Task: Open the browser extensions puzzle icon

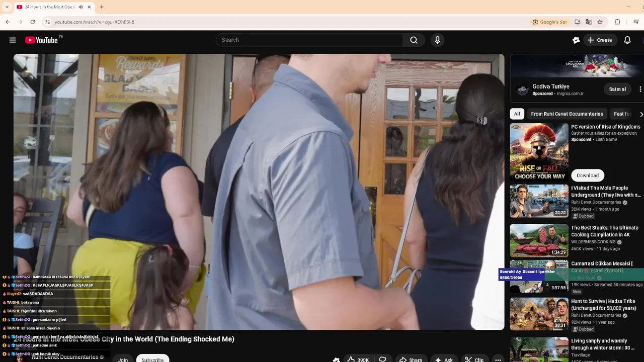Action: pos(617,22)
